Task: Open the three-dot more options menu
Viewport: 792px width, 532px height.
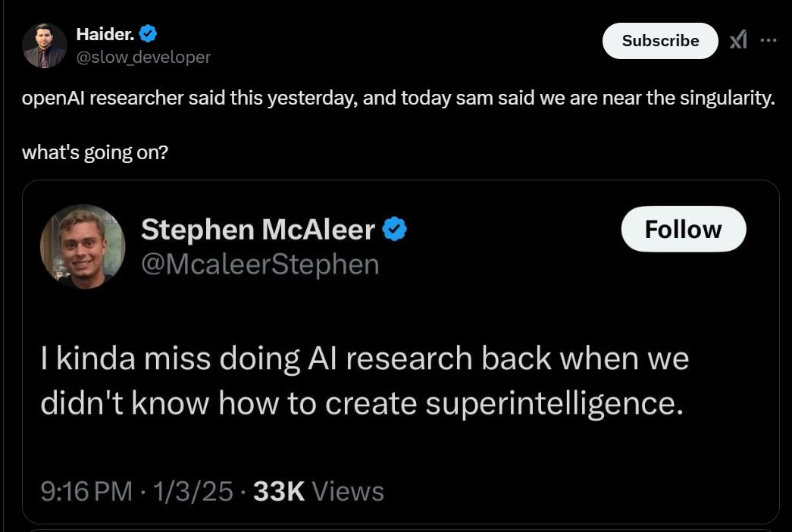Action: (769, 40)
